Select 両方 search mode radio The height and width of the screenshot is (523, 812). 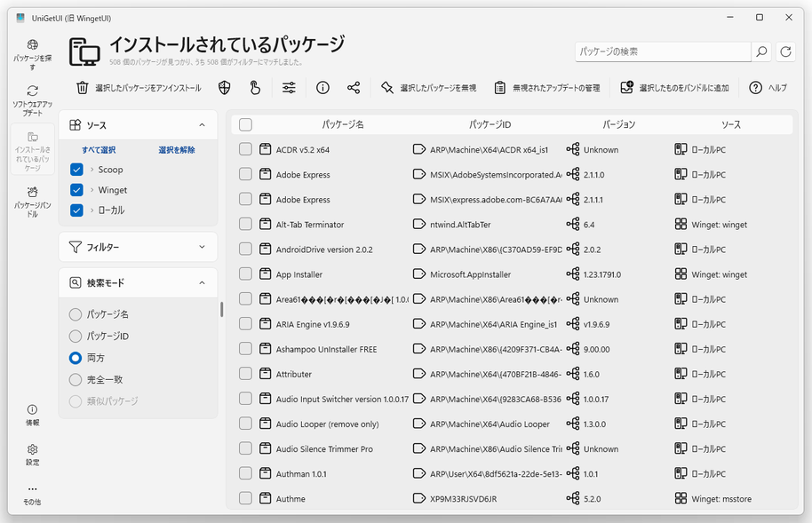[x=76, y=358]
